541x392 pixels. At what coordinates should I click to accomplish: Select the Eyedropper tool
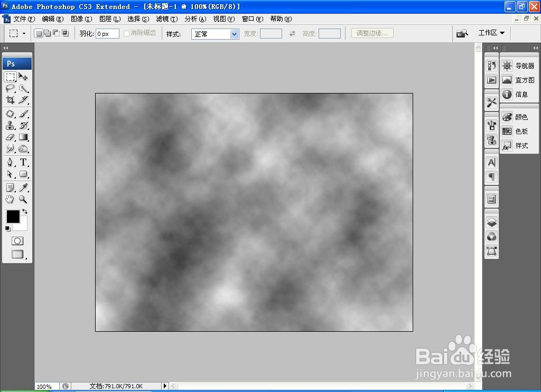click(x=23, y=188)
